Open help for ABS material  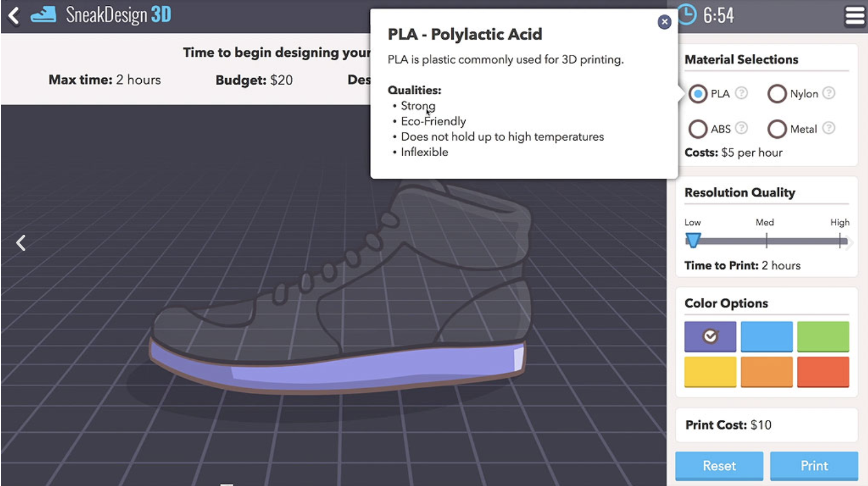[x=741, y=128]
